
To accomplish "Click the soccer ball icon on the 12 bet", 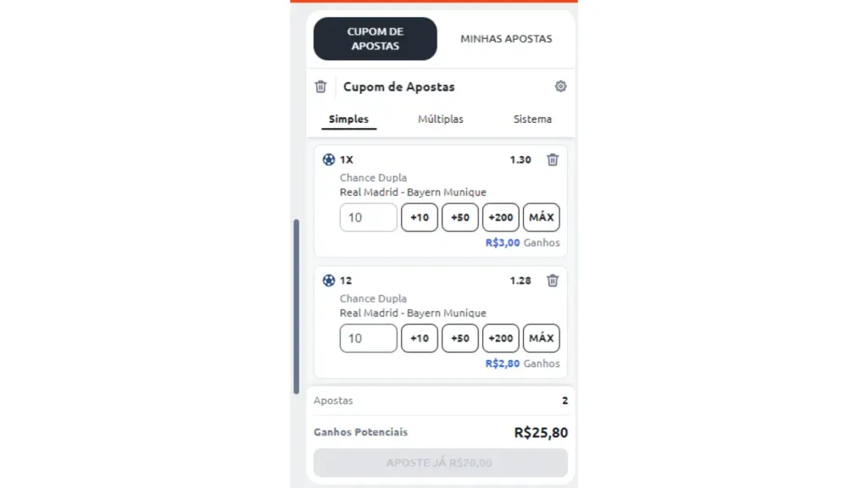I will pos(327,280).
